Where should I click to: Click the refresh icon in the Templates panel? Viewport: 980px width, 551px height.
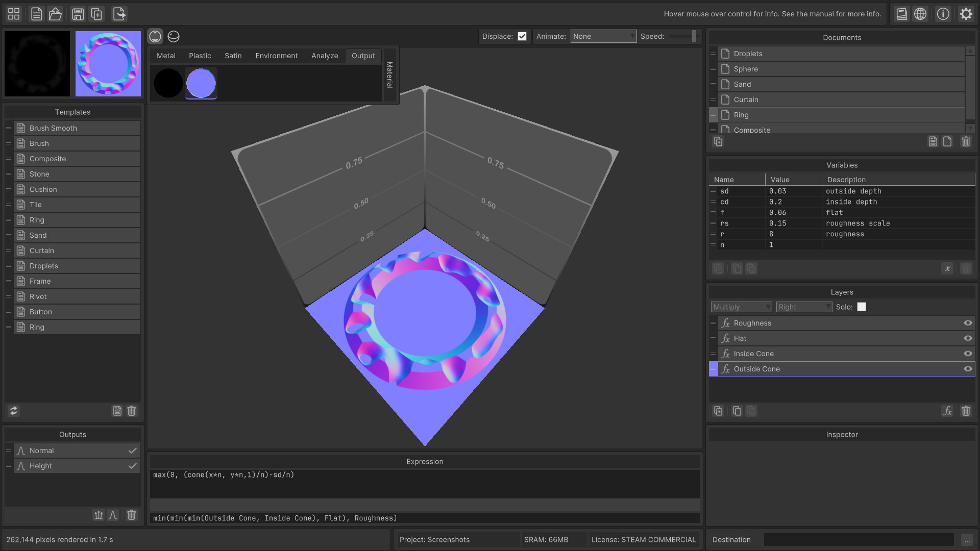tap(13, 411)
